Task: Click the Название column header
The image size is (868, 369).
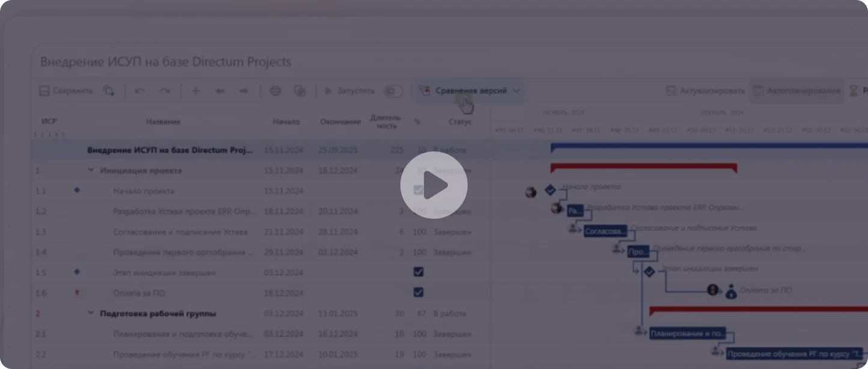Action: (x=163, y=121)
